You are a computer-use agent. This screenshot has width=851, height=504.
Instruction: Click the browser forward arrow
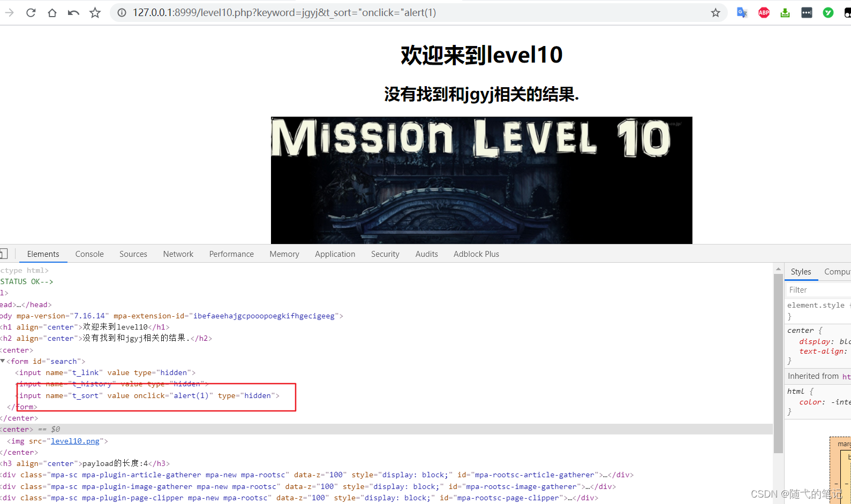point(10,12)
